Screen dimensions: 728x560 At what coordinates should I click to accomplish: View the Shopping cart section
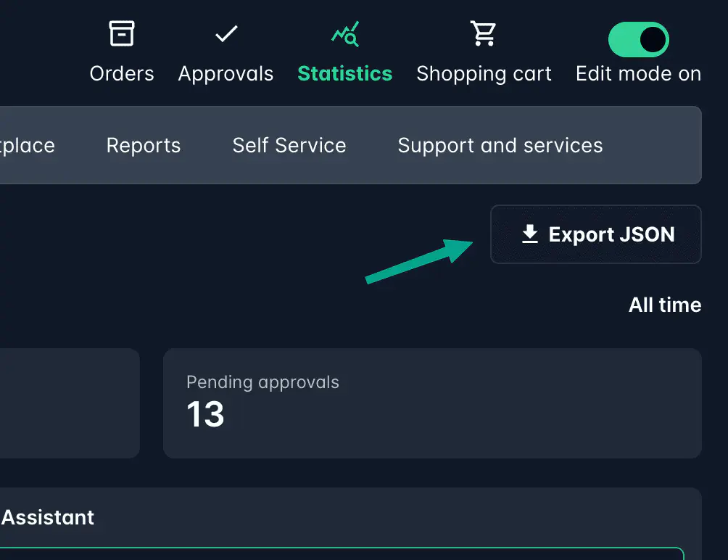click(483, 73)
